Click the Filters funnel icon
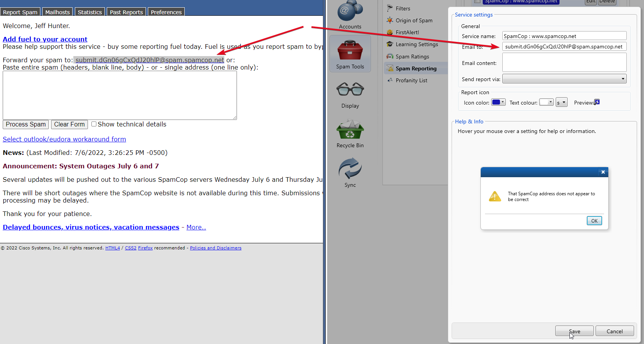 (390, 8)
